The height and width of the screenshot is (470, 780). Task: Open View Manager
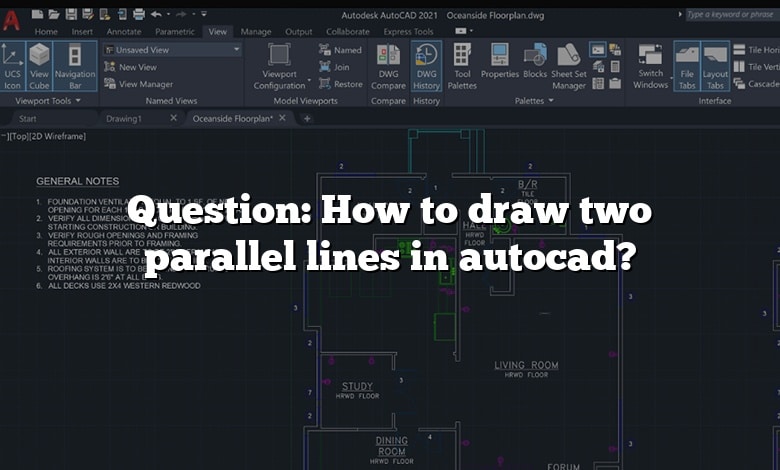[139, 84]
